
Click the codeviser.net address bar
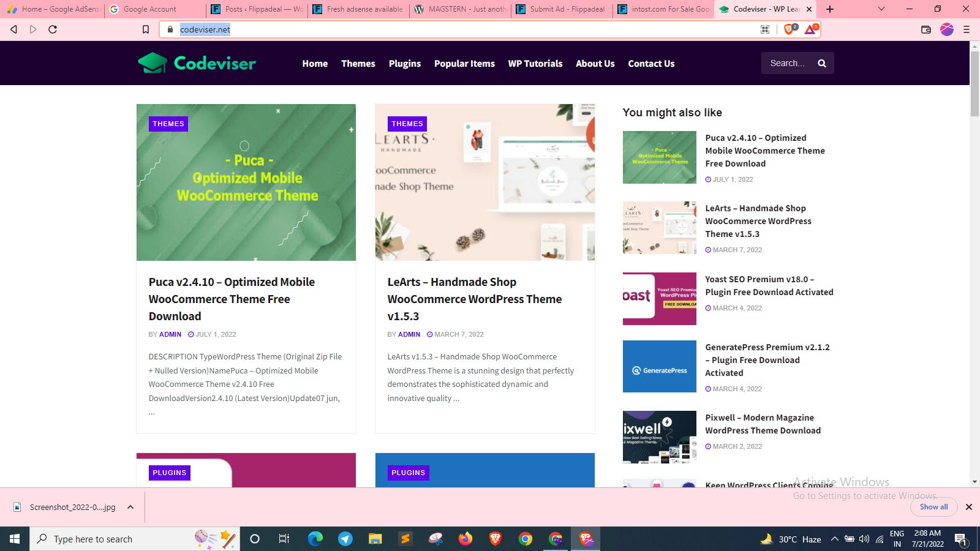459,29
